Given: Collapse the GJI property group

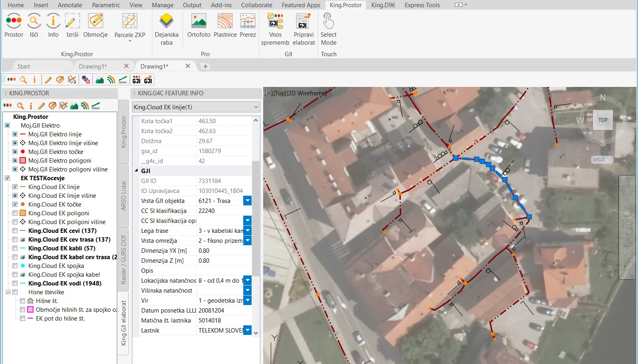Looking at the screenshot, I should click(x=136, y=171).
